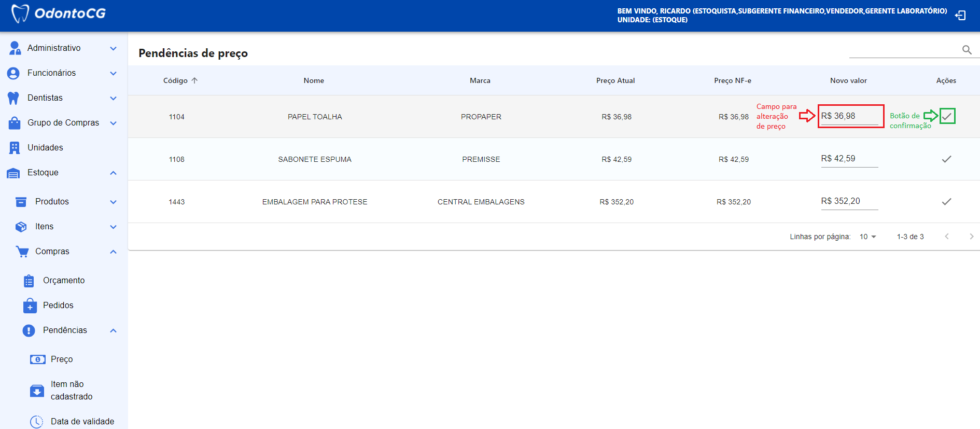Confirm price for PAPEL TOALHA checkmark
Viewport: 980px width, 429px height.
[x=947, y=116]
